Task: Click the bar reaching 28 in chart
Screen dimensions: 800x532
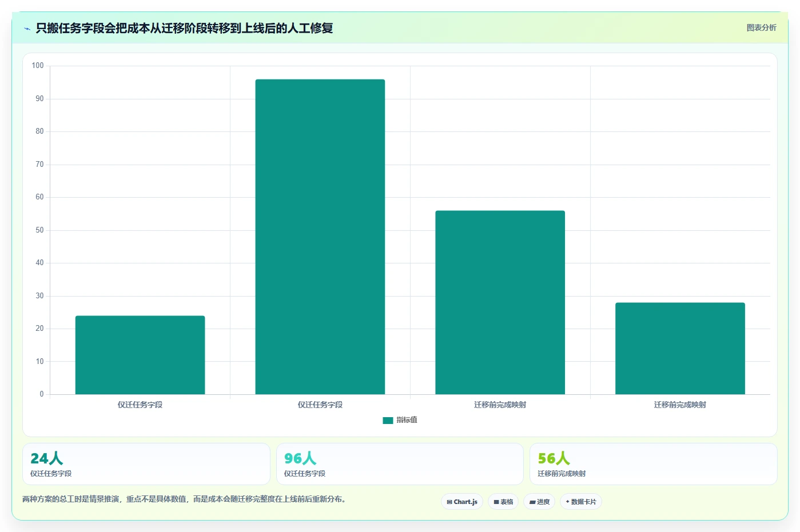Action: [680, 349]
